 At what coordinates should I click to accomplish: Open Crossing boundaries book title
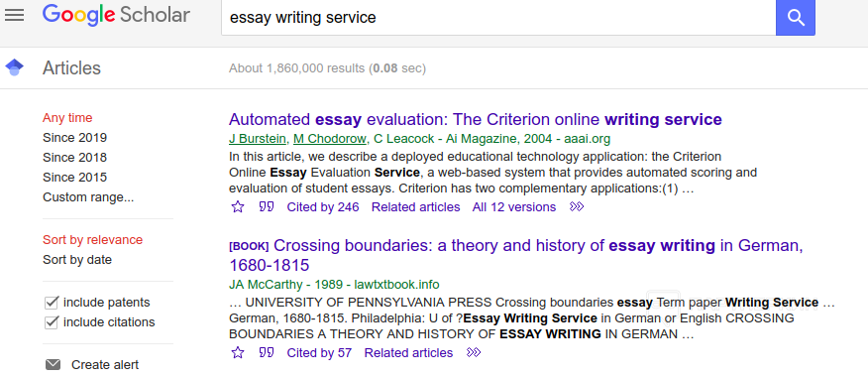(516, 255)
